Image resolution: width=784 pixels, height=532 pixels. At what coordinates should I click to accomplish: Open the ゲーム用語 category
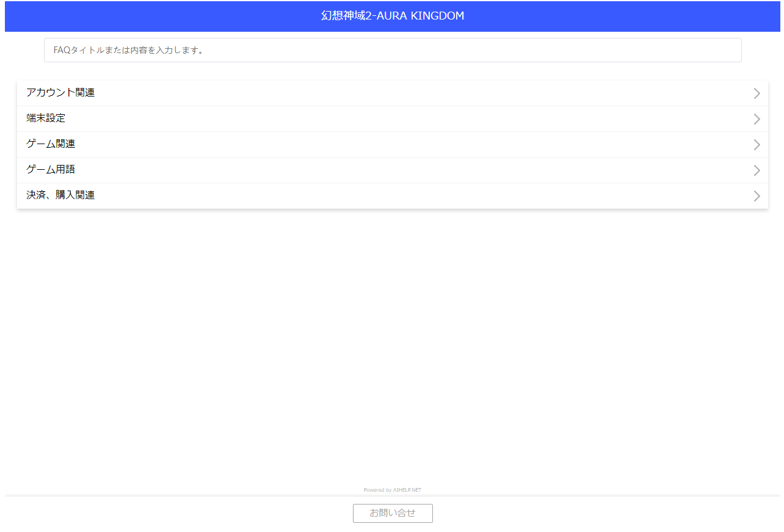coord(393,170)
